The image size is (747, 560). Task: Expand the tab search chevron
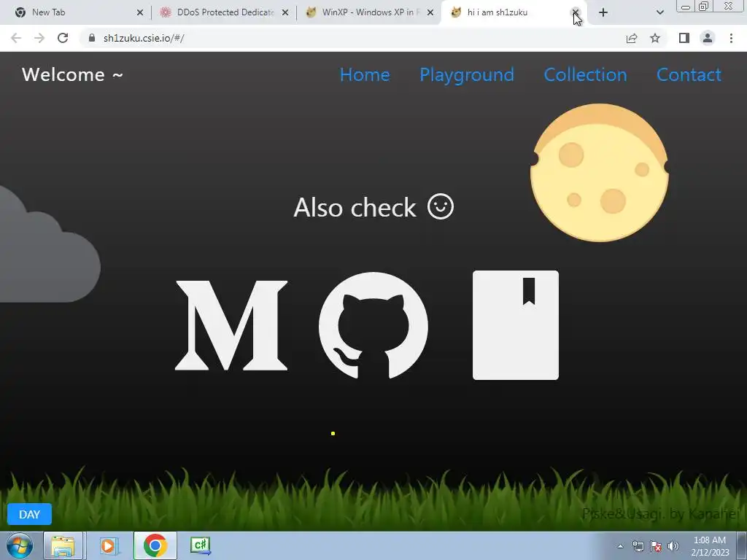pyautogui.click(x=659, y=12)
